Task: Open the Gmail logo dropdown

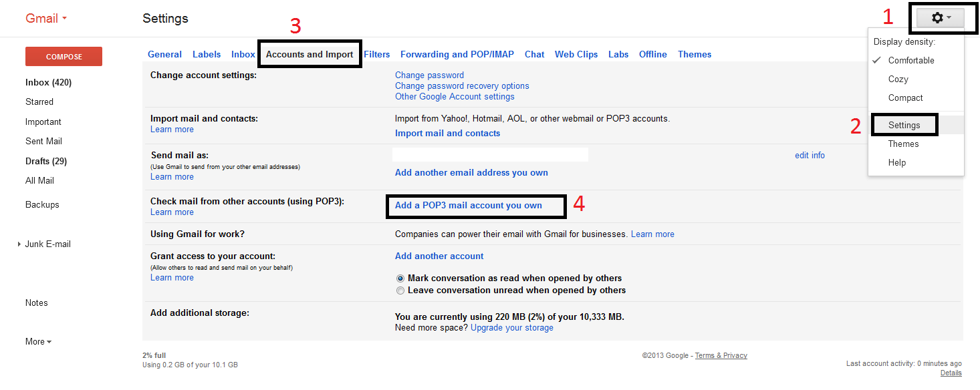Action: tap(45, 18)
